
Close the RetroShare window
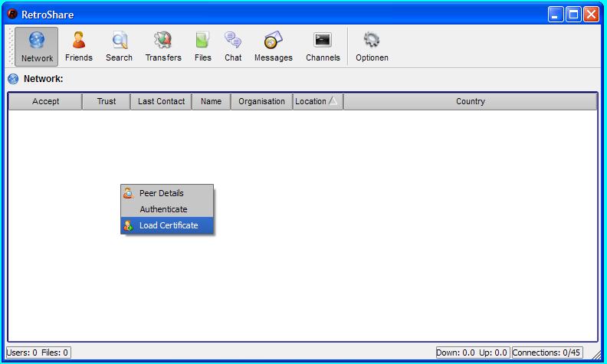[x=591, y=15]
